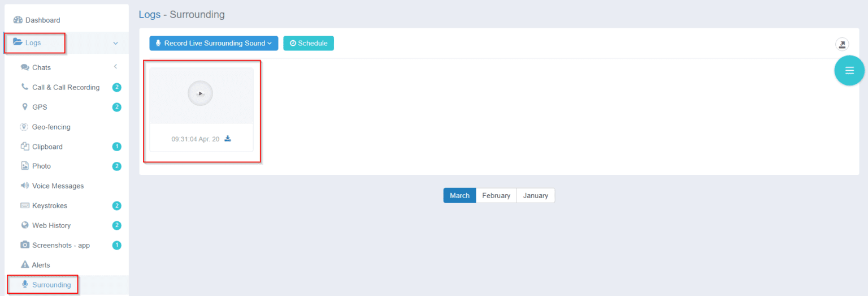Viewport: 868px width, 296px height.
Task: Open Record Live Surrounding Sound dropdown
Action: pyautogui.click(x=214, y=44)
